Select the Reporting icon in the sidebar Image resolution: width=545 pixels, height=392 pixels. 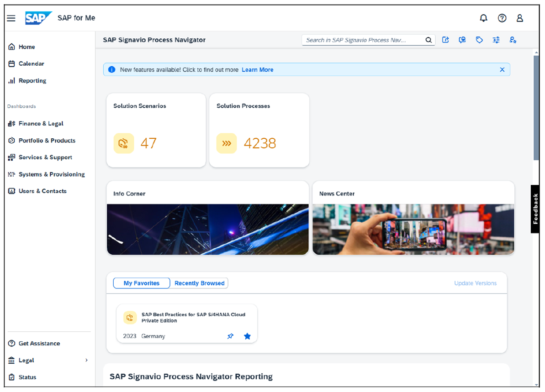(x=11, y=80)
